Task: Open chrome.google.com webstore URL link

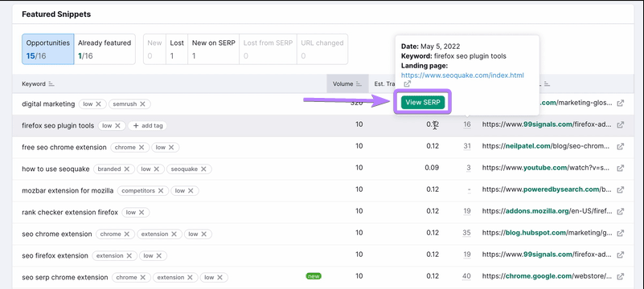Action: tap(548, 276)
